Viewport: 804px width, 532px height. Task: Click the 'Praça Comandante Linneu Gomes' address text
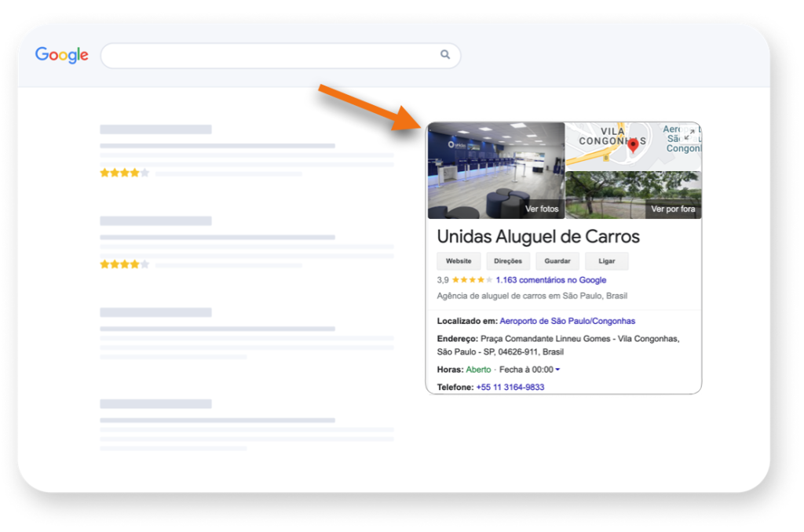(558, 345)
